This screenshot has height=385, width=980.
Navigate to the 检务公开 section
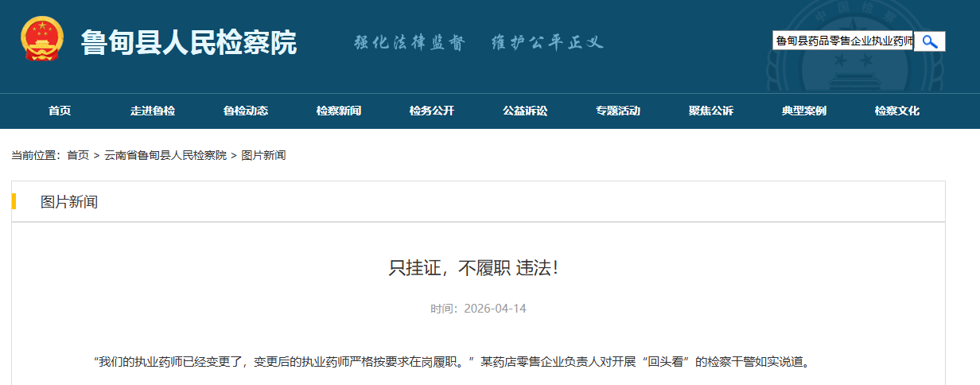[432, 111]
